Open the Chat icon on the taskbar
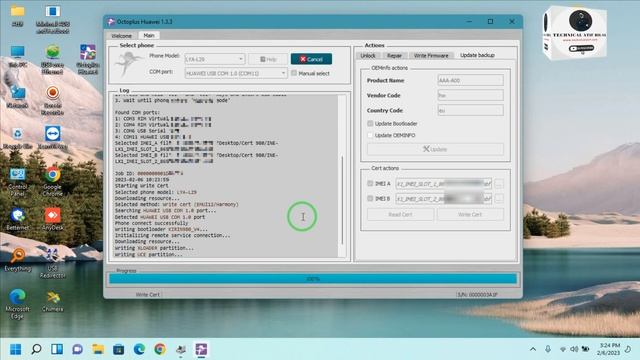640x360 pixels. click(x=77, y=349)
